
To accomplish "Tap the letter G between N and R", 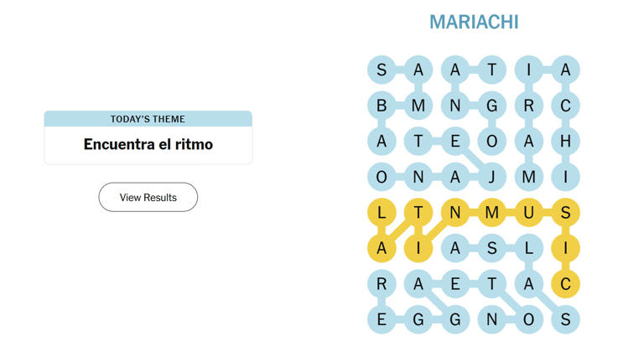I will point(492,106).
